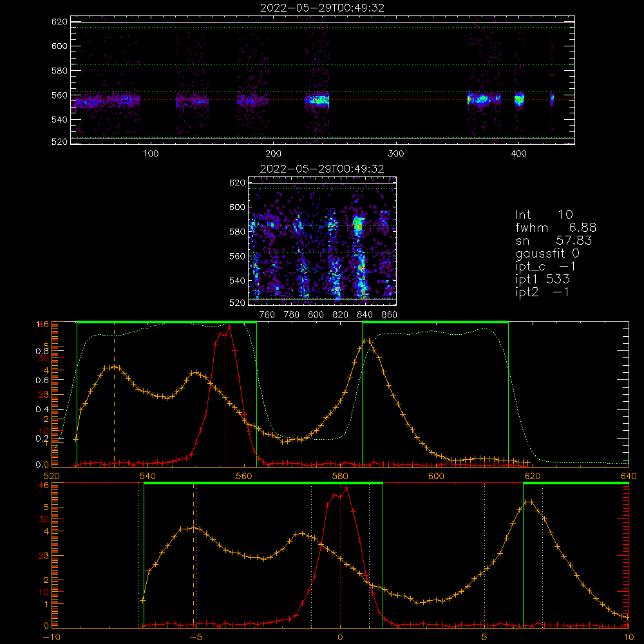Click x-axis label "200" under top spectrogram
Image resolution: width=644 pixels, height=644 pixels.
point(273,154)
